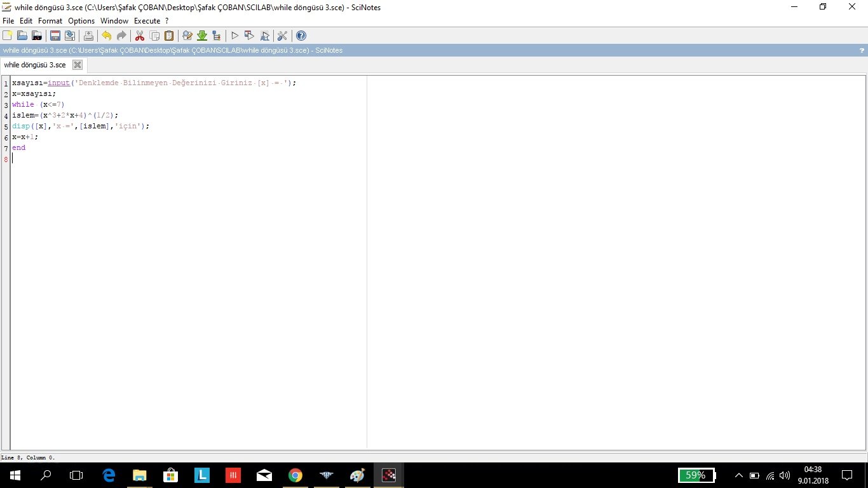The height and width of the screenshot is (488, 868).
Task: Click the 'while' keyword on line 3
Action: pos(23,104)
